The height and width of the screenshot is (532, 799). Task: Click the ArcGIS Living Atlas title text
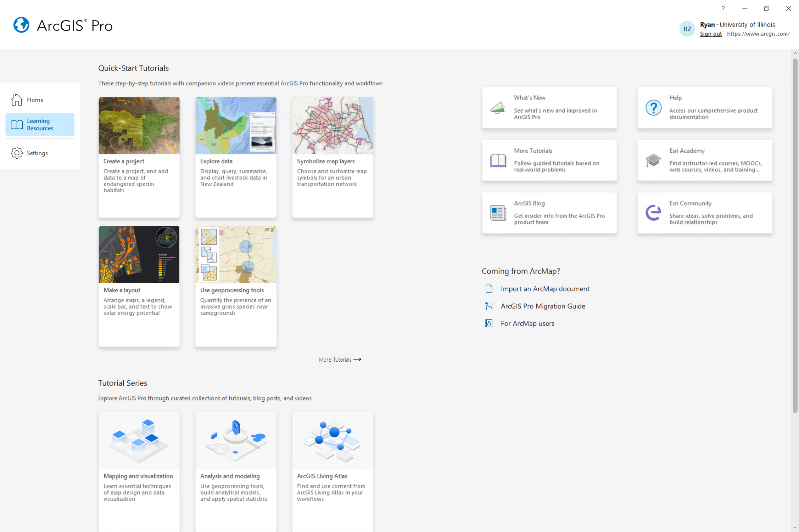click(x=322, y=476)
